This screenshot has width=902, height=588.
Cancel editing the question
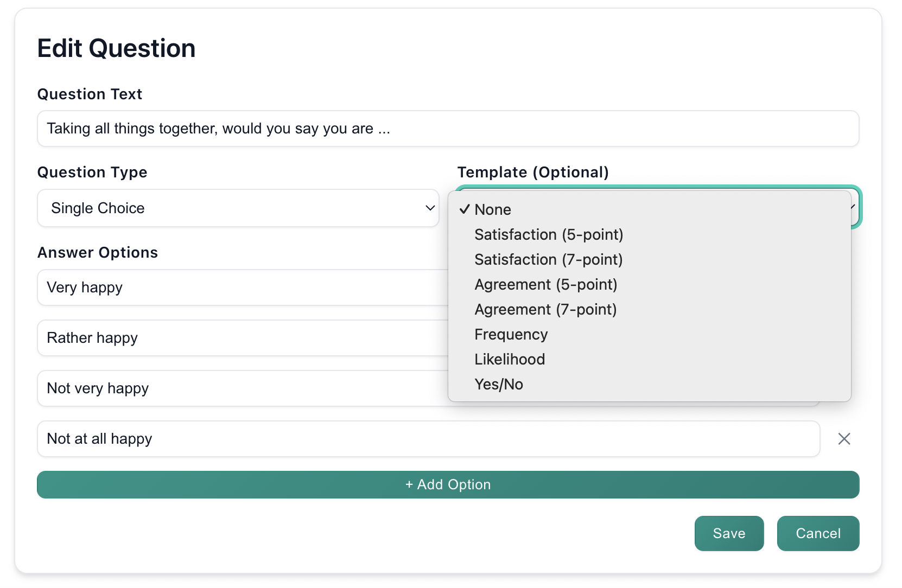818,533
